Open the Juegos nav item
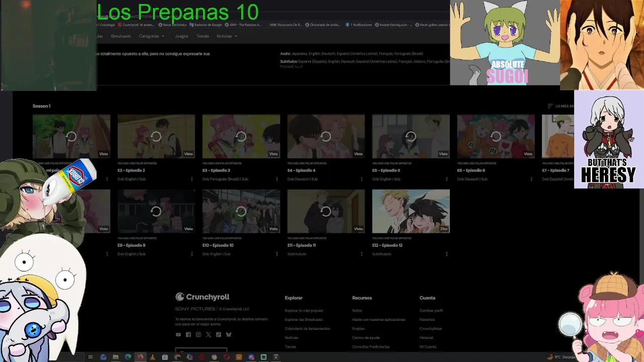 coord(181,36)
